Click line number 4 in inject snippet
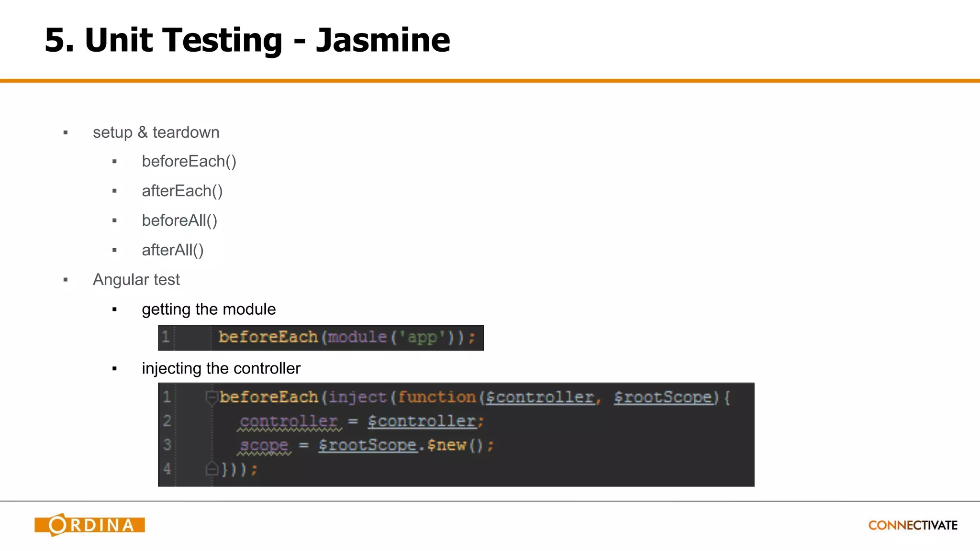This screenshot has width=980, height=551. coord(167,469)
